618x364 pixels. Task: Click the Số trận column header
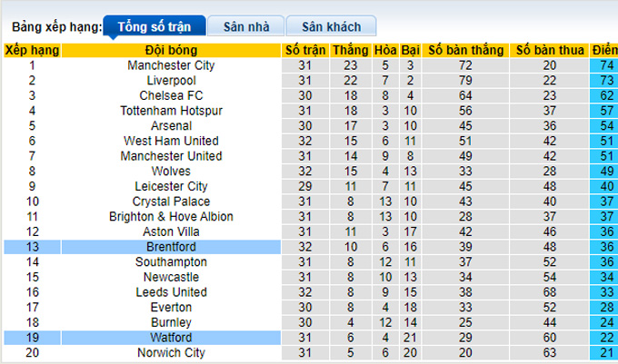click(x=304, y=50)
